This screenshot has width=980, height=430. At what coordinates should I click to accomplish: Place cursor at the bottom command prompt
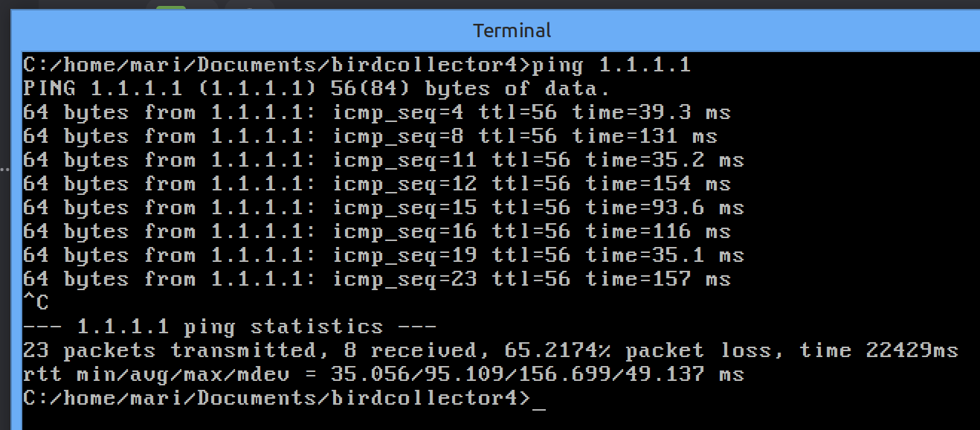539,399
